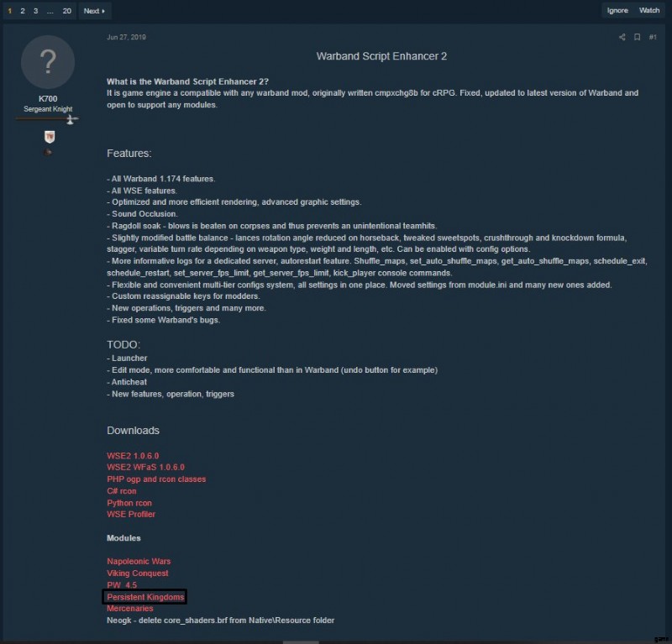Go to page 3
Screen dimensions: 672x644
[x=35, y=11]
